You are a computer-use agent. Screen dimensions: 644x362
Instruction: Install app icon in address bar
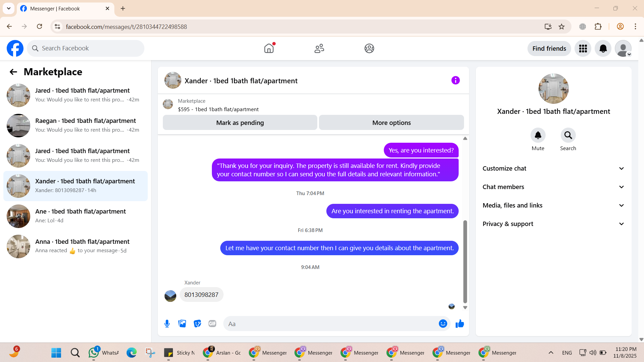pyautogui.click(x=548, y=27)
